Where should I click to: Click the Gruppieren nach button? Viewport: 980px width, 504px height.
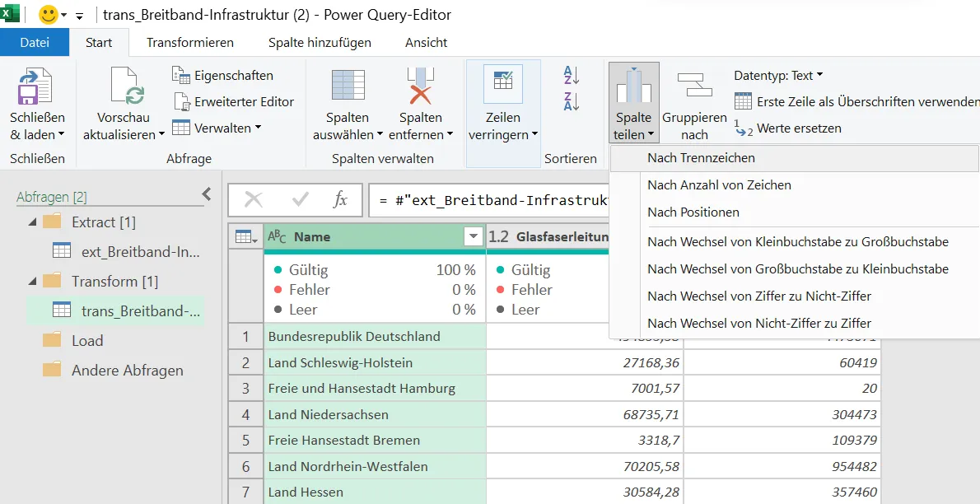694,104
